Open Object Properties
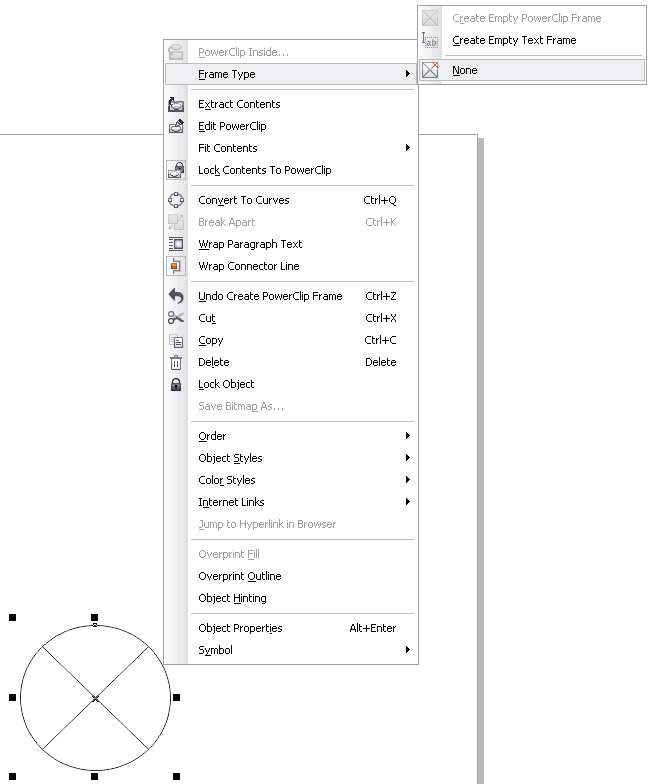652x784 pixels. (x=291, y=628)
